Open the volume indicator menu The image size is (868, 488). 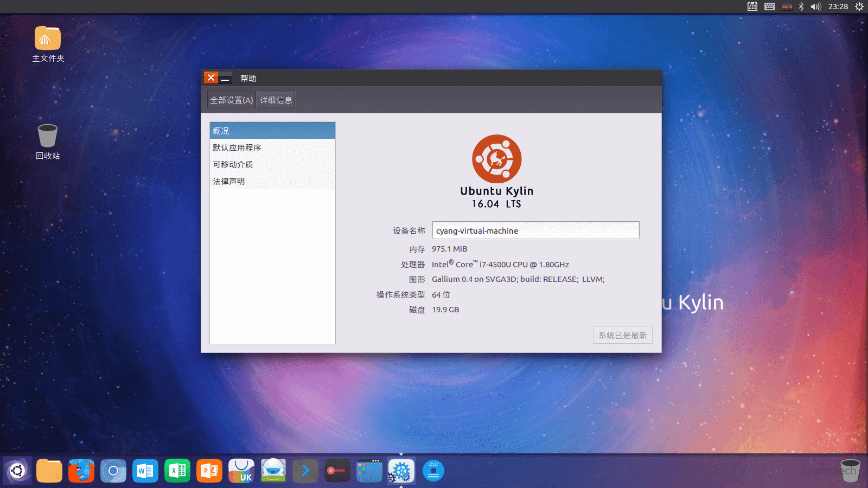click(815, 7)
